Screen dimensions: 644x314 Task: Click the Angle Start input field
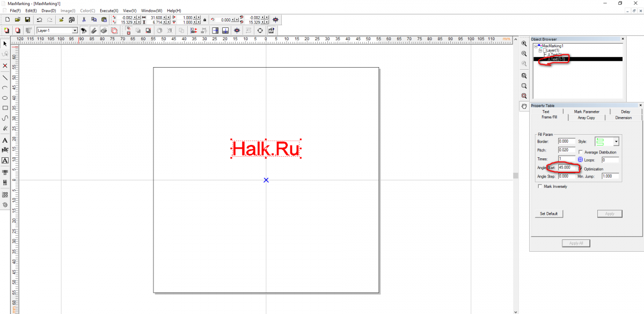point(567,167)
